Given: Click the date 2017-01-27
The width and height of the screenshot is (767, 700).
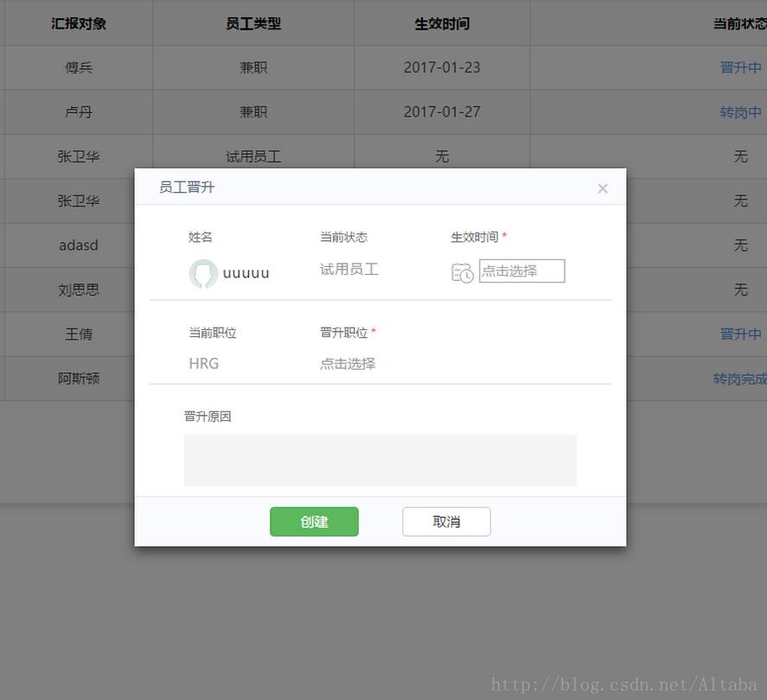Looking at the screenshot, I should (x=442, y=112).
